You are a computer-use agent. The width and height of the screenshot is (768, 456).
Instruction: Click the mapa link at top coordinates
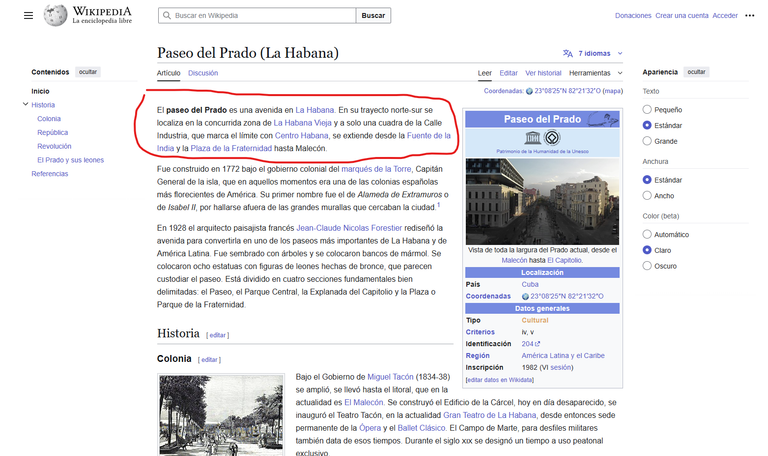(612, 91)
